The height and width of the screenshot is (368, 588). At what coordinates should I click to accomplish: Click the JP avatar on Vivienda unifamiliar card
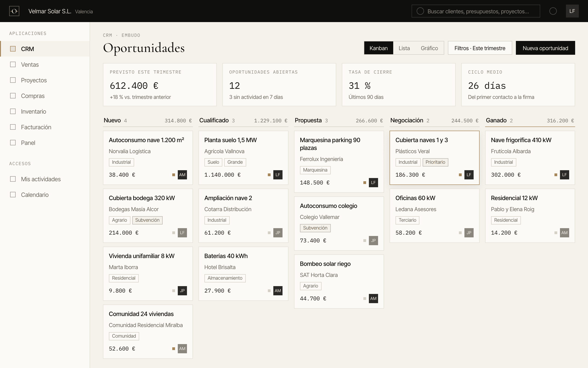click(182, 290)
